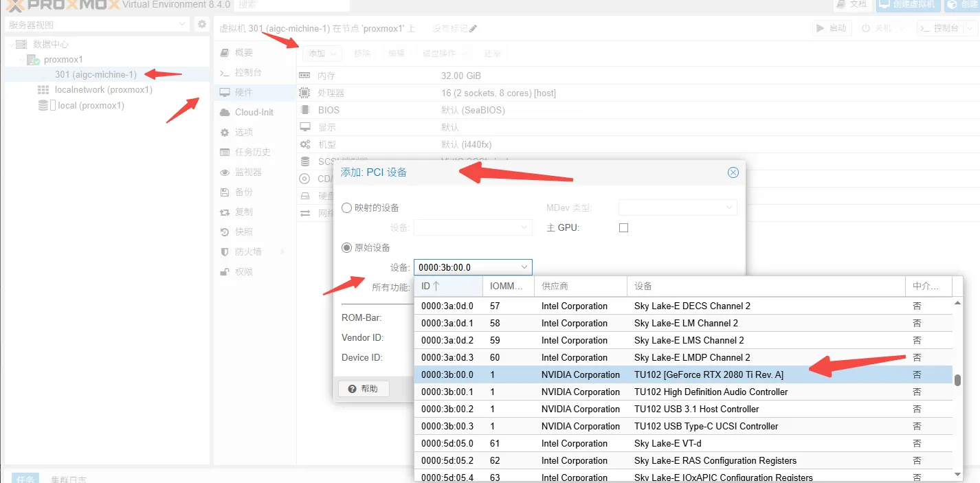
Task: Open Cloud-Init settings in the side menu
Action: [x=254, y=112]
